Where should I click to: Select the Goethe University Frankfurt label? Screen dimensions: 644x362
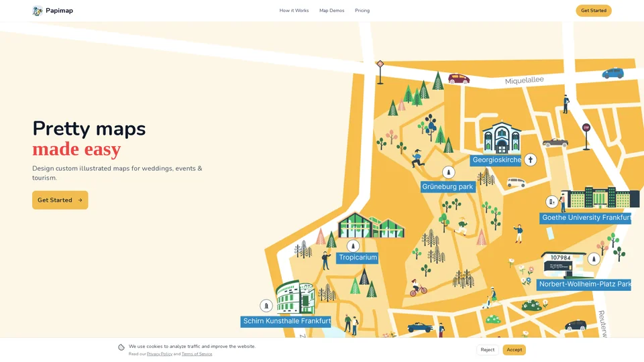(x=585, y=218)
